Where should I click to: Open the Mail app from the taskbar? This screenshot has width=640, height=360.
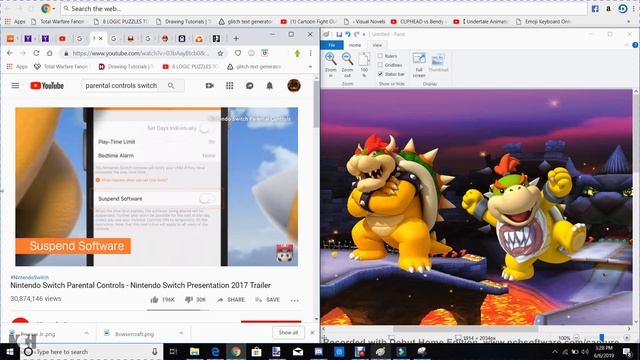298,352
